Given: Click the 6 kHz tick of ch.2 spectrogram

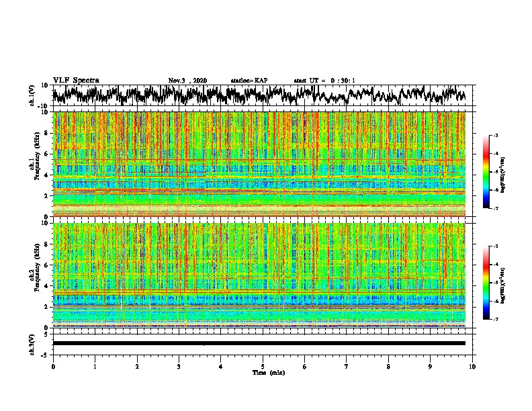Looking at the screenshot, I should [46, 265].
